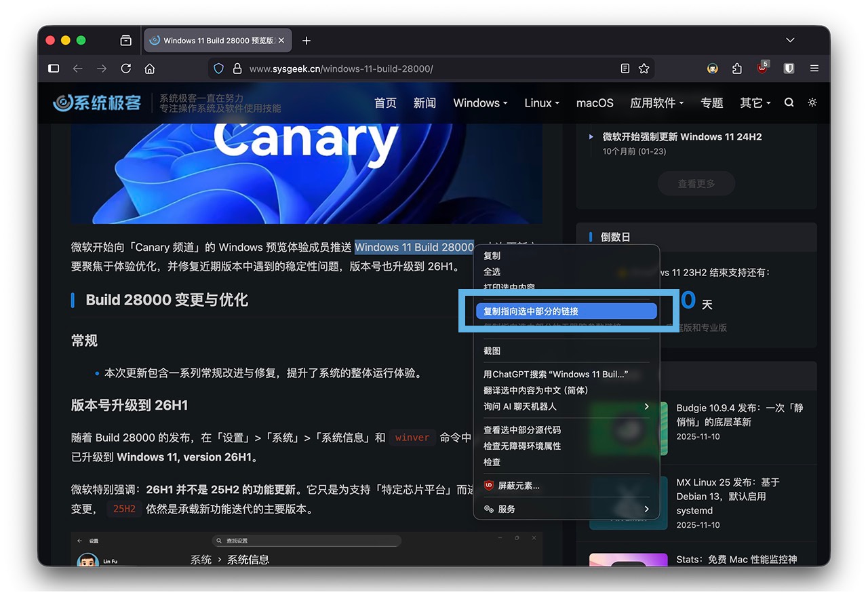Toggle the site's dark mode sun icon
Viewport: 868px width, 616px height.
point(812,102)
